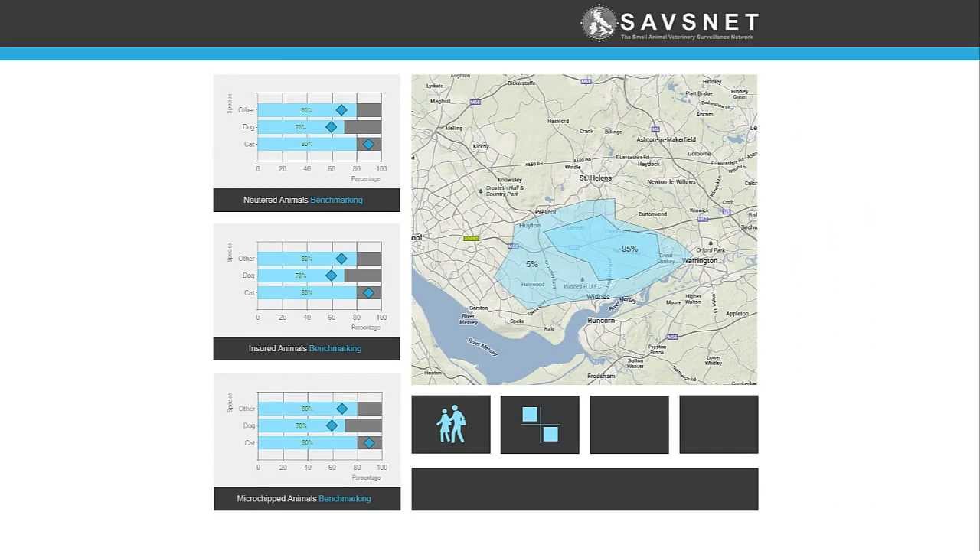Click the Neutered Animals caption text

click(x=276, y=200)
